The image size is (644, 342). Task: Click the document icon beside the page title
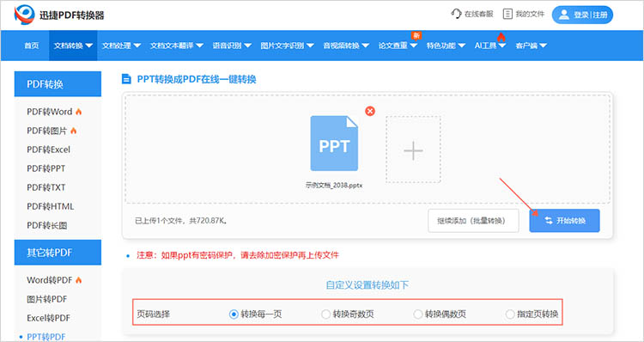coord(126,79)
